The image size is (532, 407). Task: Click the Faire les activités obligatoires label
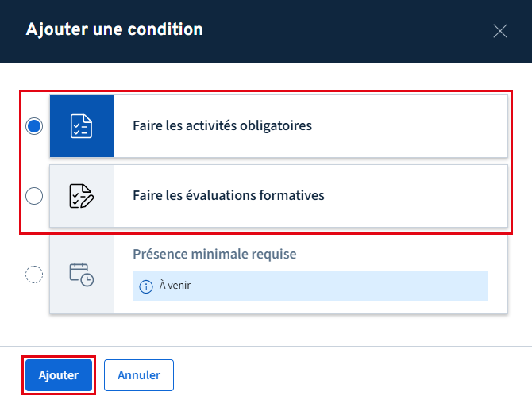coord(222,126)
